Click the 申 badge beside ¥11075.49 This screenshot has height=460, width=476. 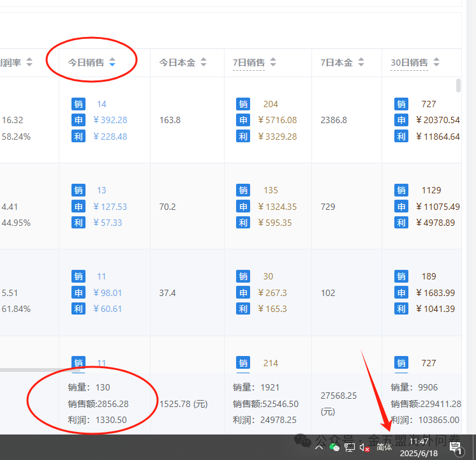pyautogui.click(x=401, y=207)
